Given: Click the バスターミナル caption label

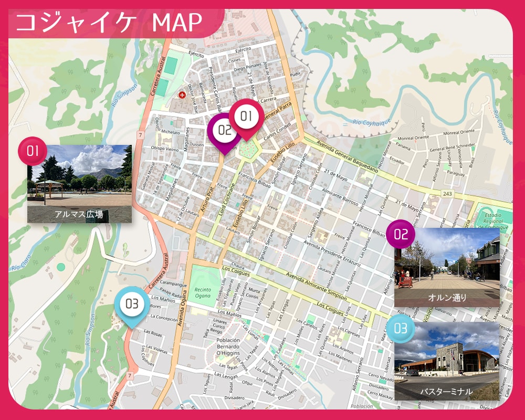Looking at the screenshot, I should [x=447, y=392].
